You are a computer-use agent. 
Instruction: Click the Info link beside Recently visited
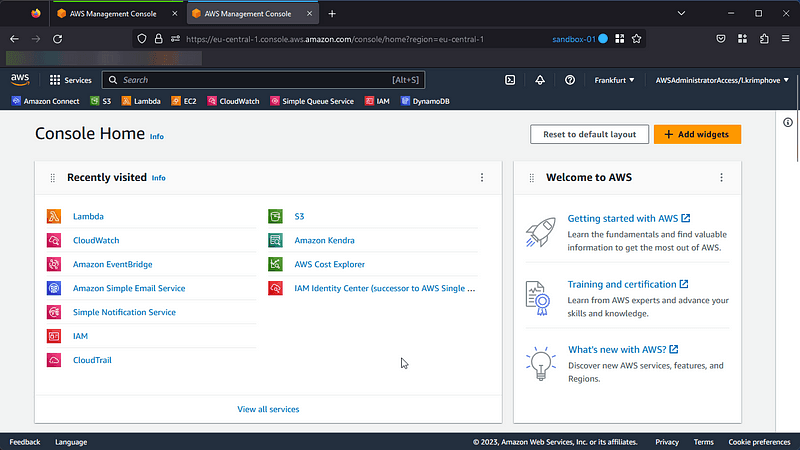pyautogui.click(x=159, y=178)
